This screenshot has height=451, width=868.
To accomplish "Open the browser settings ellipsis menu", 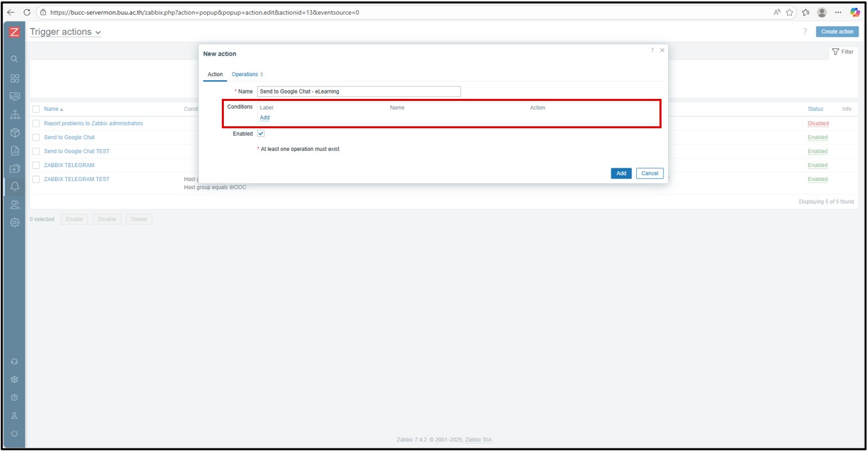I will 838,12.
